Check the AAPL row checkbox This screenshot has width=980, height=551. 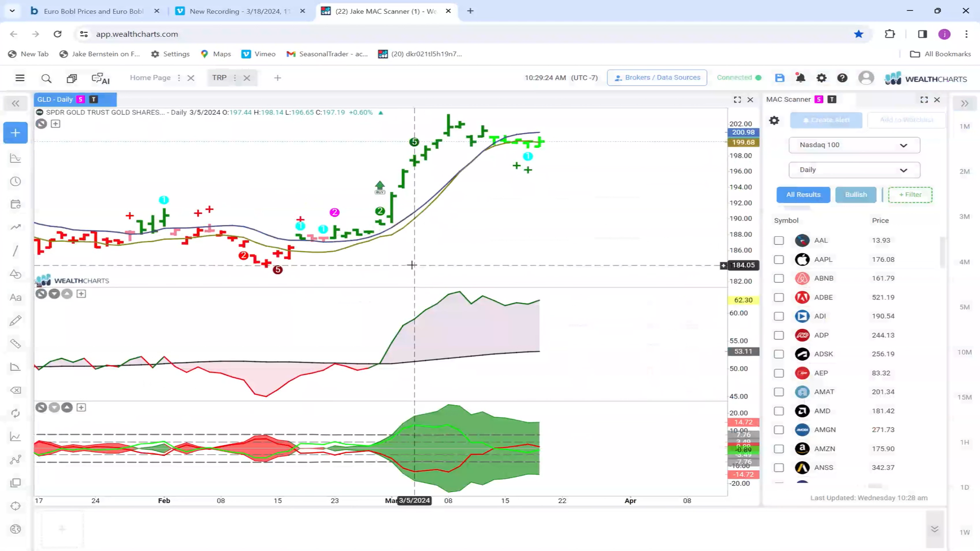pos(779,259)
